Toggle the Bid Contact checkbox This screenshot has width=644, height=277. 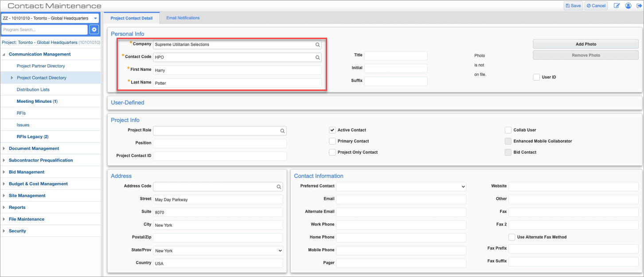coord(508,152)
